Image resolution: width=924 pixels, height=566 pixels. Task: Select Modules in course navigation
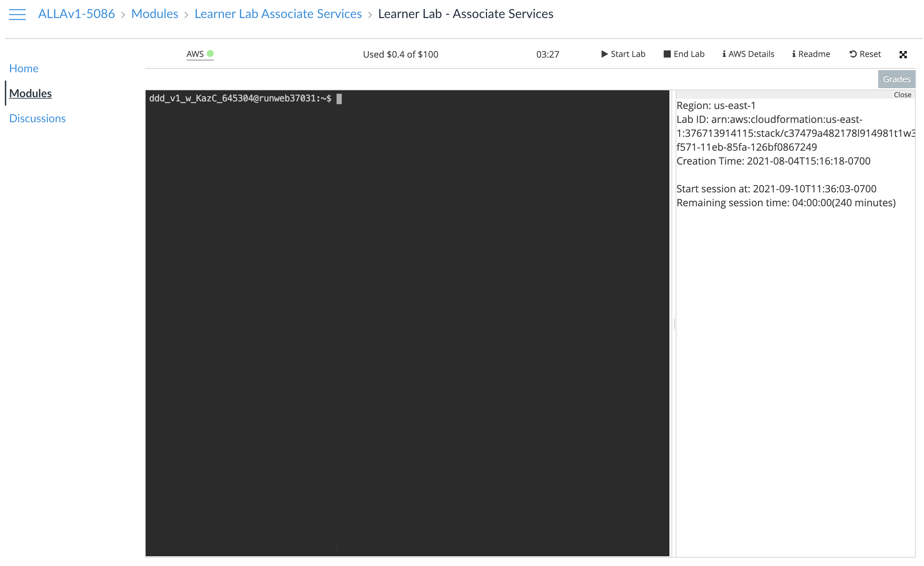tap(31, 93)
